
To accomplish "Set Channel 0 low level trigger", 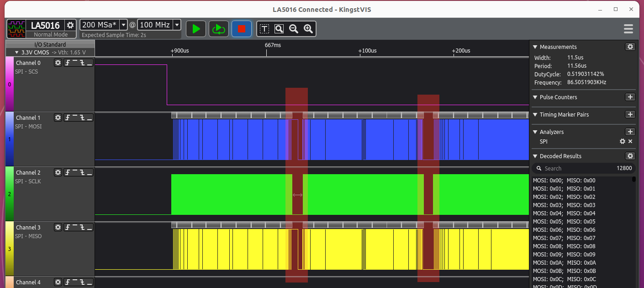I will [90, 63].
